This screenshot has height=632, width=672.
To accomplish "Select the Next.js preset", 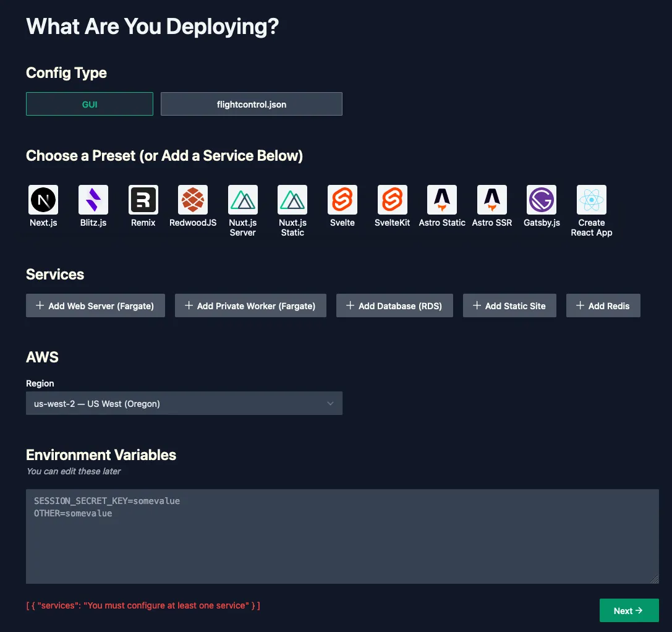I will [43, 199].
